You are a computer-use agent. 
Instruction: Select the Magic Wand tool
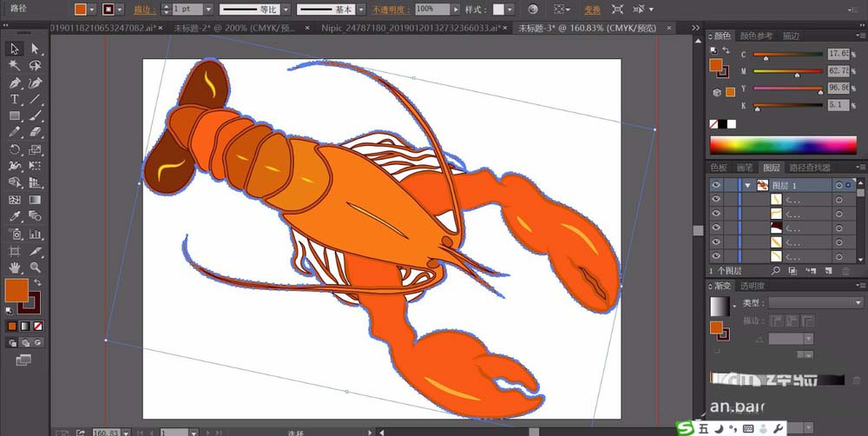tap(15, 65)
